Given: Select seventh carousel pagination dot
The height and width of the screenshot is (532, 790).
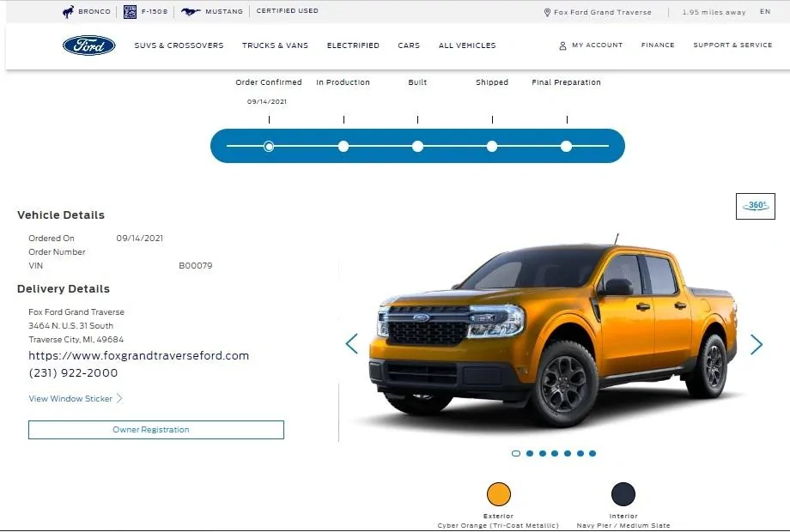Looking at the screenshot, I should pos(592,453).
